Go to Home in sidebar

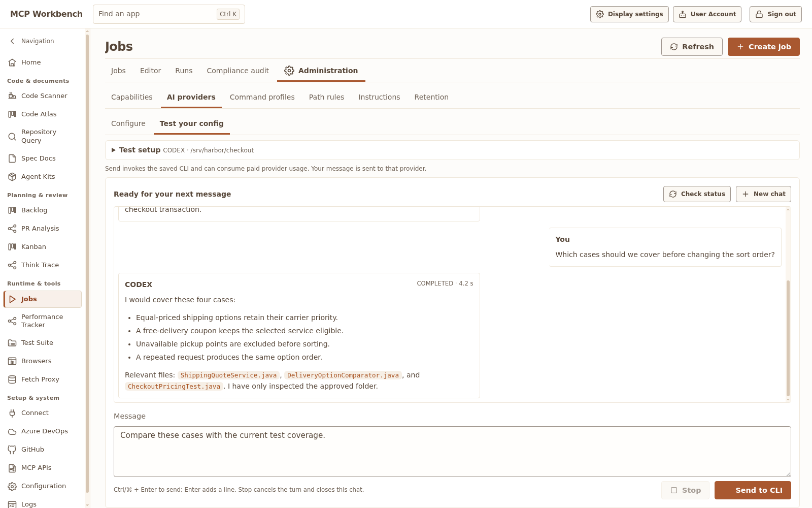pos(43,62)
